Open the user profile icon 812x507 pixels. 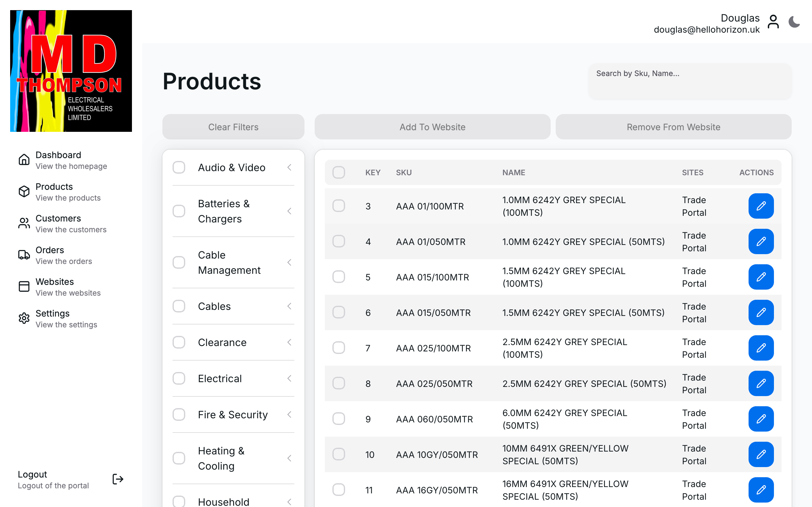click(773, 22)
